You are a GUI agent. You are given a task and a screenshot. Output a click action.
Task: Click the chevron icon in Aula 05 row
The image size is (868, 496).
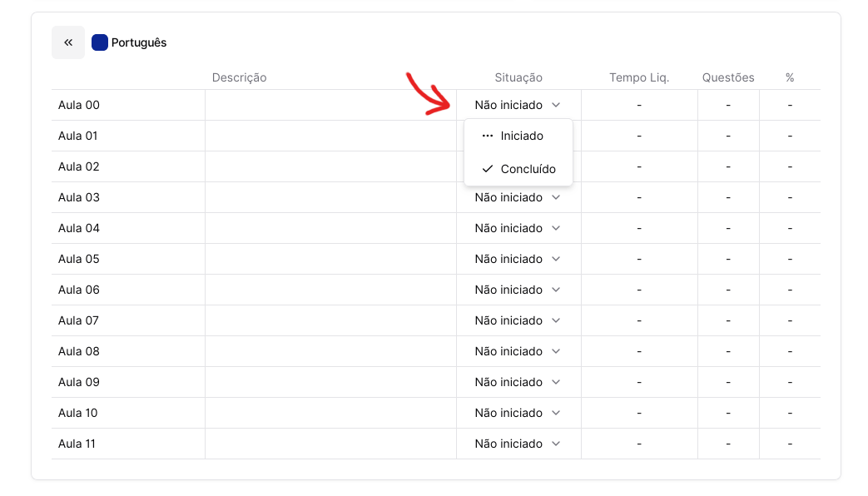556,259
